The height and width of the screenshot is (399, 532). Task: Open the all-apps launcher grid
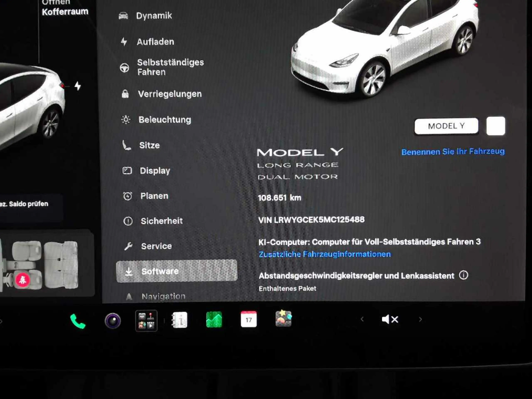(x=146, y=321)
